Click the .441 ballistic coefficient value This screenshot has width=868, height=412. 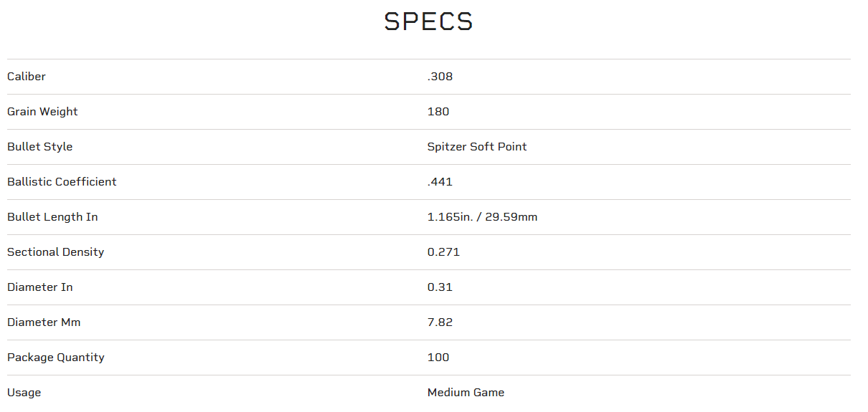440,182
